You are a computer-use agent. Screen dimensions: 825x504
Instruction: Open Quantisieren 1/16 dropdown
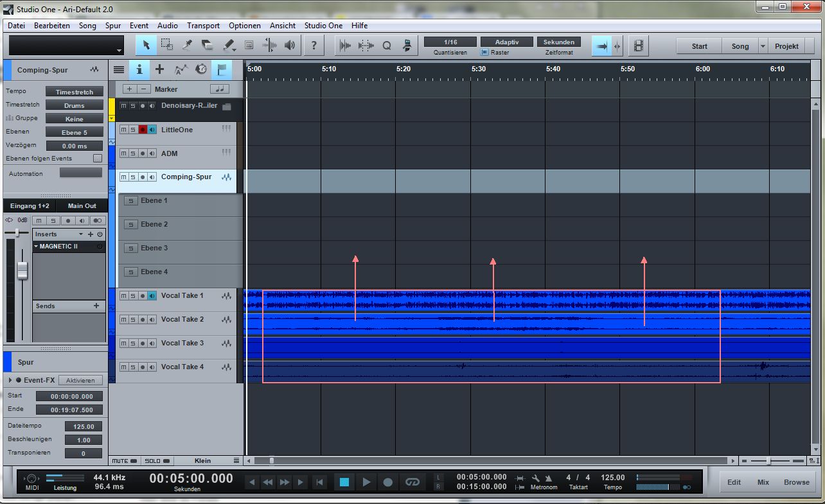[450, 42]
